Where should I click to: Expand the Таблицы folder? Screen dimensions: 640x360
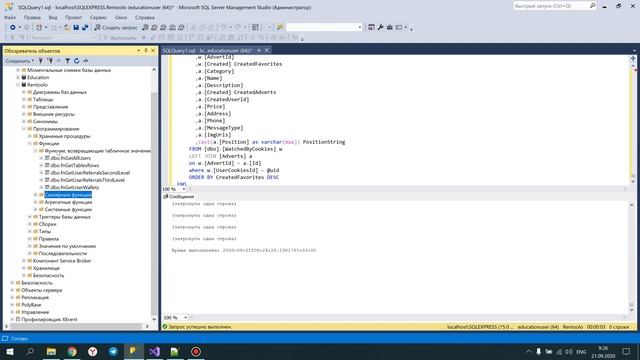[24, 100]
